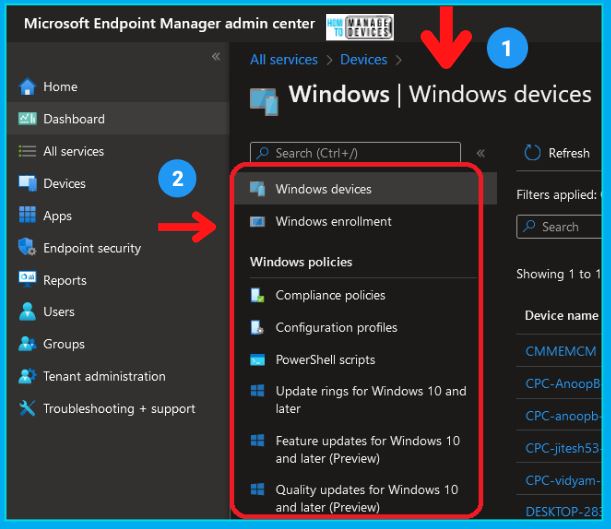Click the Reports monitor icon
This screenshot has width=611, height=529.
(27, 279)
